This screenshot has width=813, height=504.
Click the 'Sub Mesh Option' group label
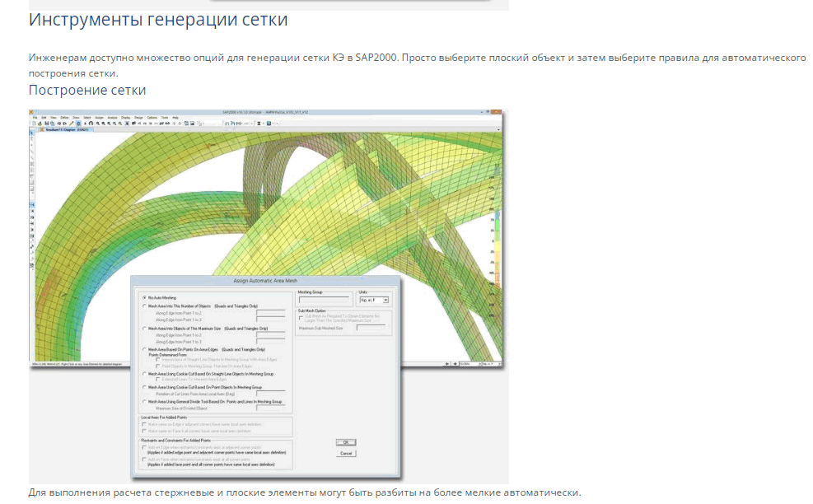(x=311, y=310)
